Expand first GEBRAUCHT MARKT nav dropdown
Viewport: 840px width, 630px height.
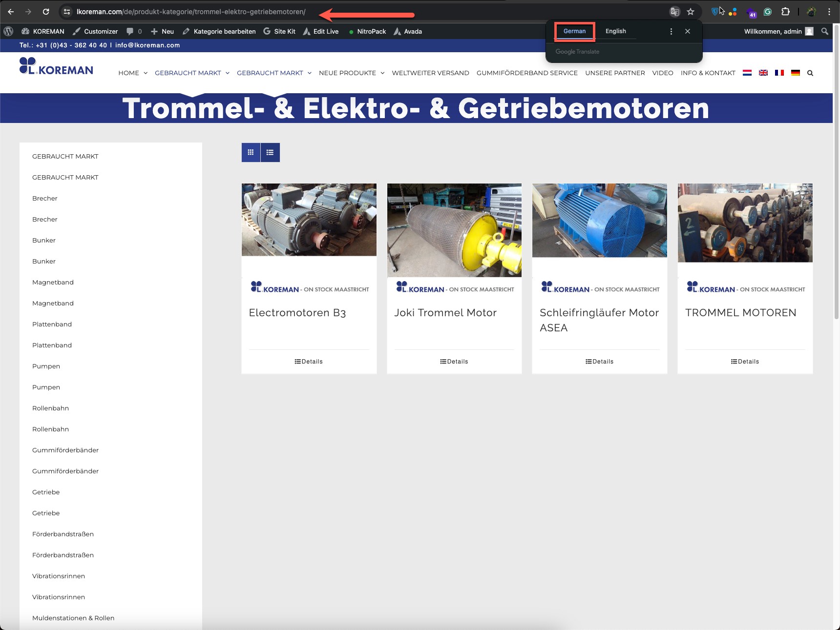pyautogui.click(x=228, y=73)
